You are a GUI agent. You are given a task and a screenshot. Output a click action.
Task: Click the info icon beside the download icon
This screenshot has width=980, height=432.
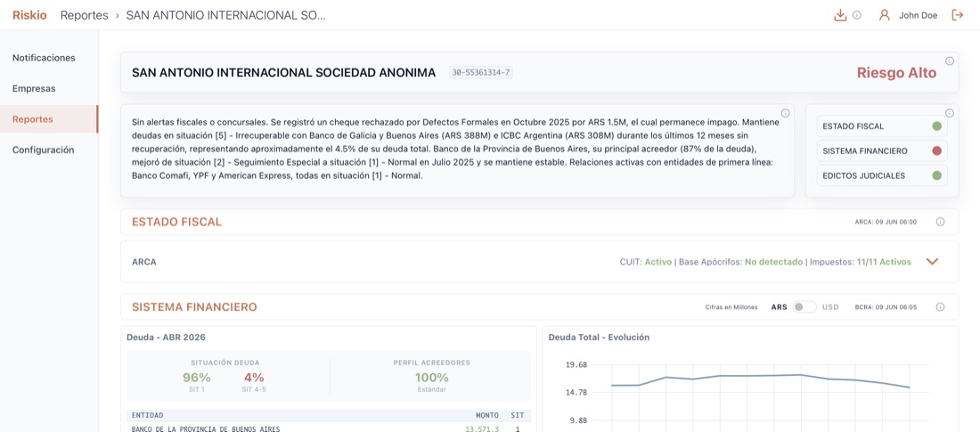pyautogui.click(x=857, y=15)
